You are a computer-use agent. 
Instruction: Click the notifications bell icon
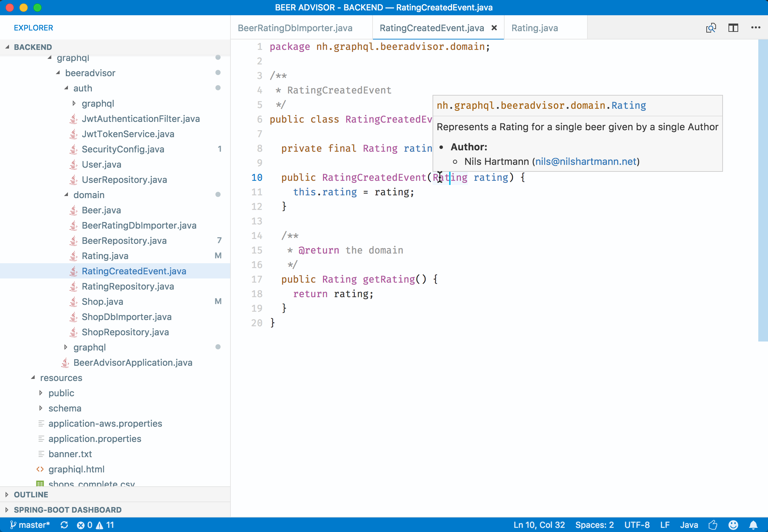pos(753,525)
